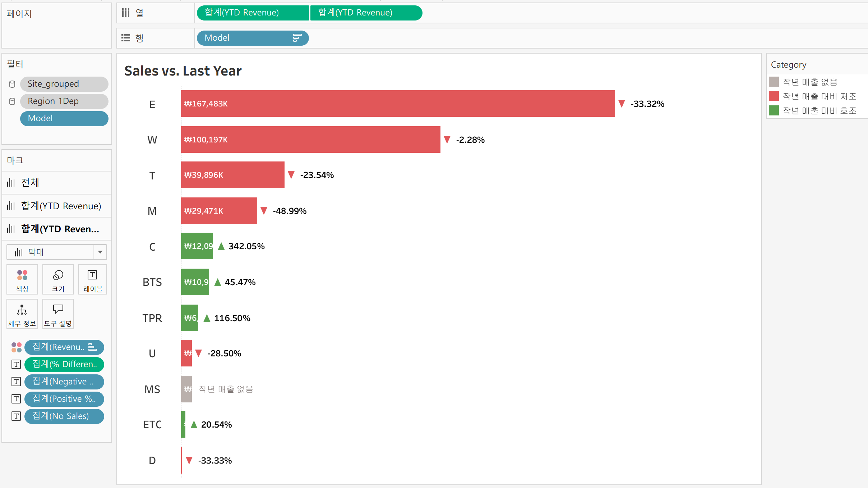Open the Tooltip (도구 설명) marks button

click(x=58, y=314)
